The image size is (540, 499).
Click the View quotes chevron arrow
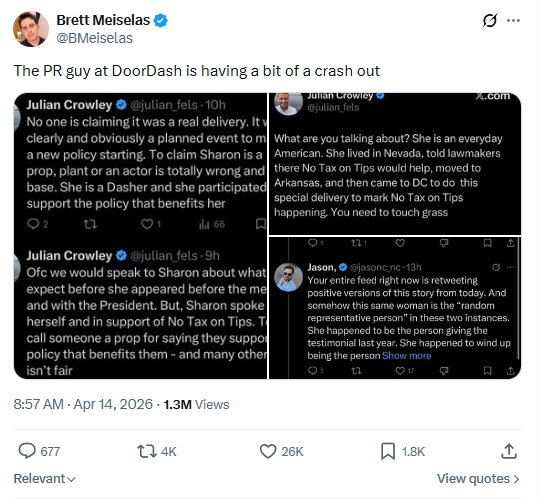516,479
